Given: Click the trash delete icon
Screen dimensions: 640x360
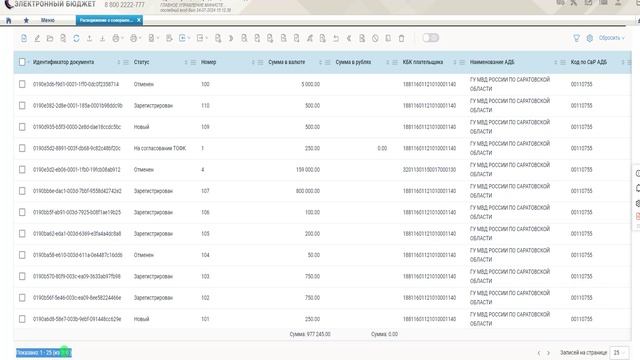Looking at the screenshot, I should (401, 38).
